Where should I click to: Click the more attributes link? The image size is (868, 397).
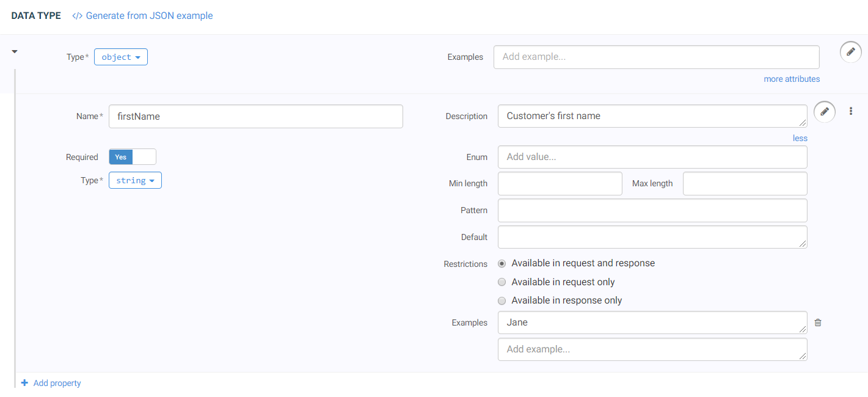pos(792,79)
